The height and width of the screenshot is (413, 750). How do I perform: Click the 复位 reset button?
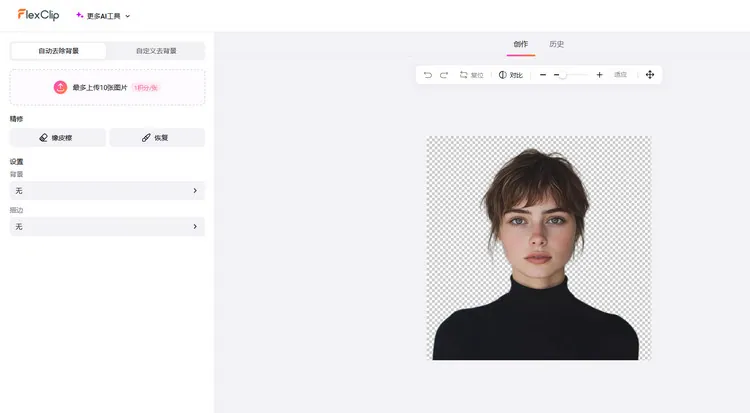click(x=472, y=75)
